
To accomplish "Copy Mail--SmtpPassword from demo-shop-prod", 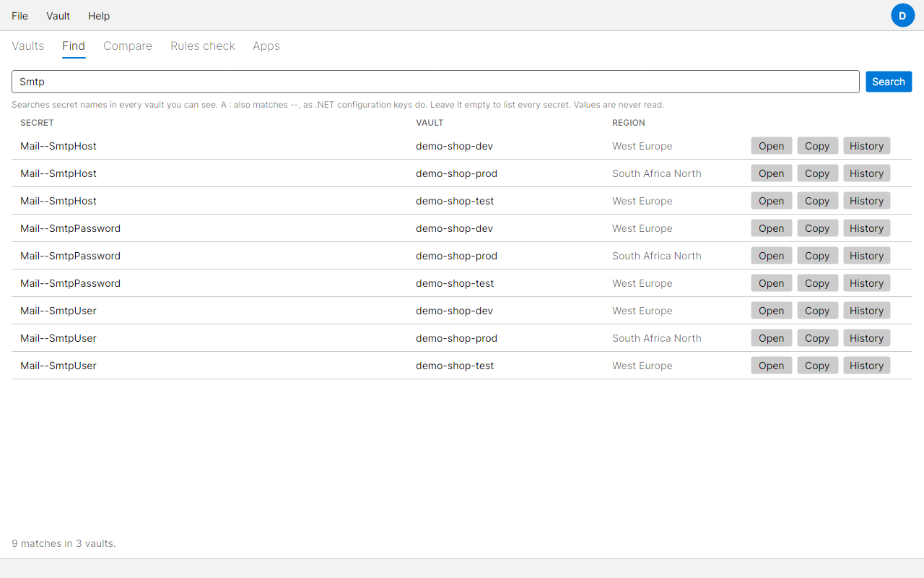I will coord(817,256).
